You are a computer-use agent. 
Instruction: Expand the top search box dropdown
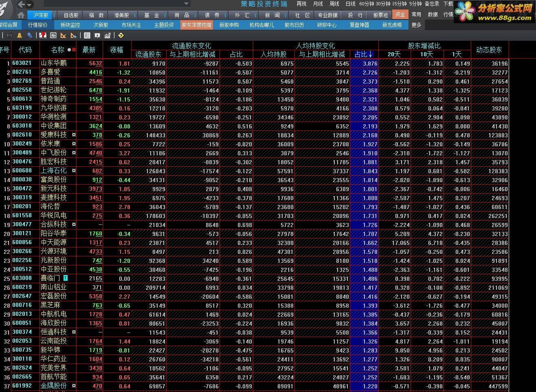click(x=186, y=4)
